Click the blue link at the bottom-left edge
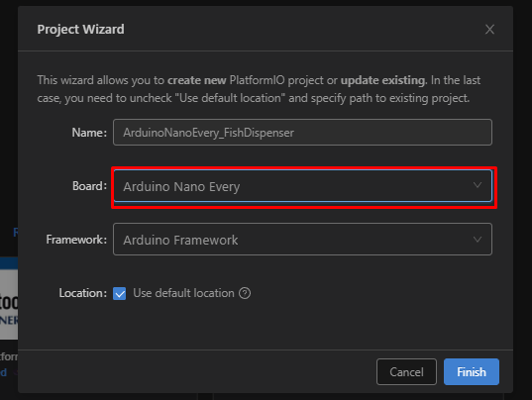 (4, 372)
